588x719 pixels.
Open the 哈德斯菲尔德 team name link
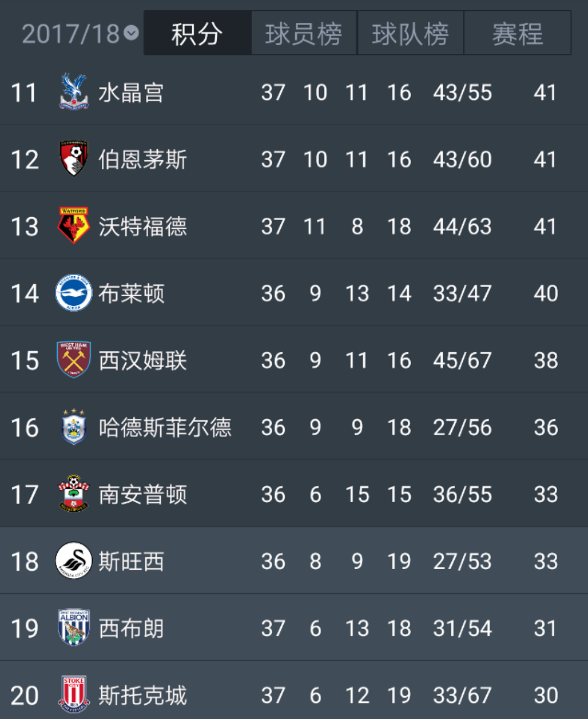[x=165, y=428]
